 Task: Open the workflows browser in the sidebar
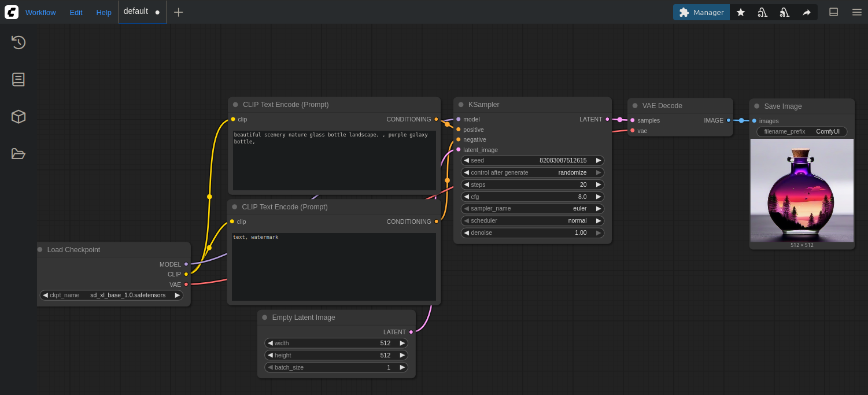pos(18,153)
